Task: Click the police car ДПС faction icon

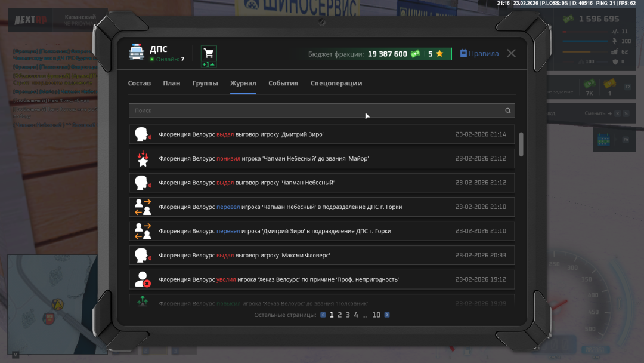Action: click(x=137, y=53)
